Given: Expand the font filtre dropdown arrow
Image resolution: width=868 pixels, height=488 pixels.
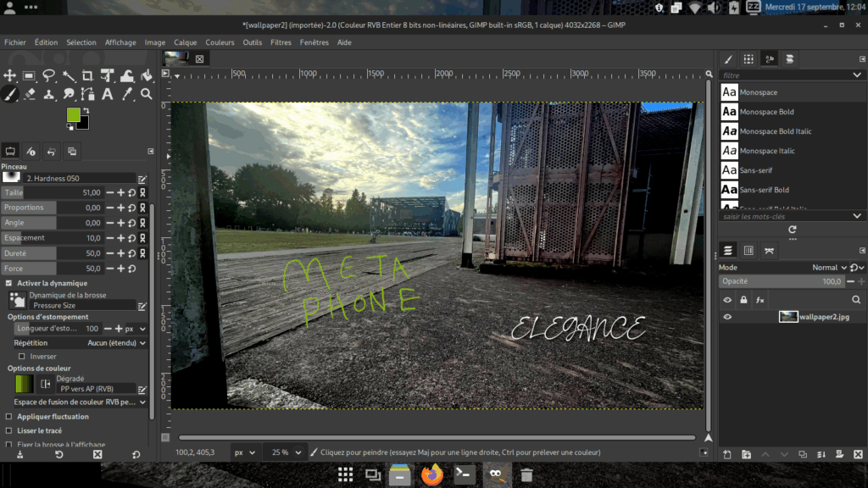Looking at the screenshot, I should (857, 75).
